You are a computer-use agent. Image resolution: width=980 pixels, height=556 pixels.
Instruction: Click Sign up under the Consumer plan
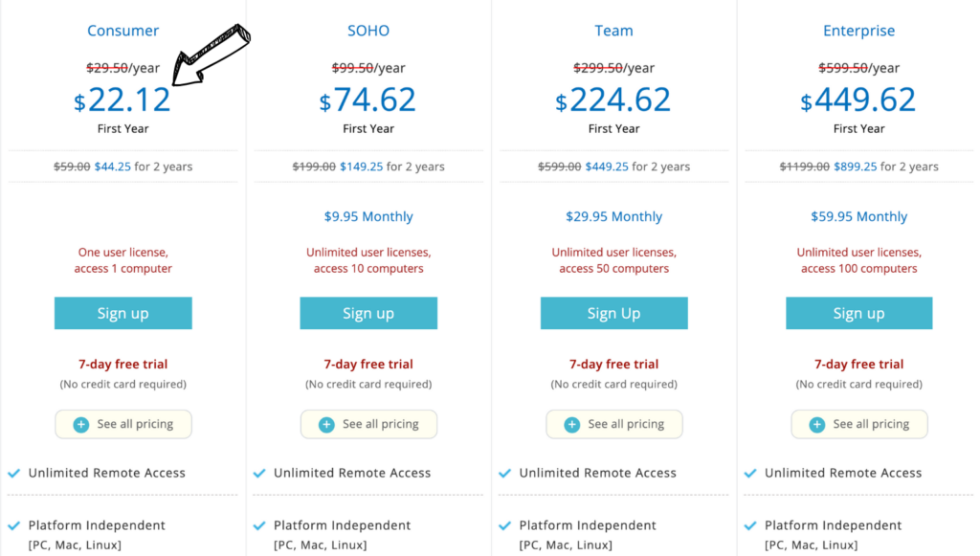coord(122,313)
